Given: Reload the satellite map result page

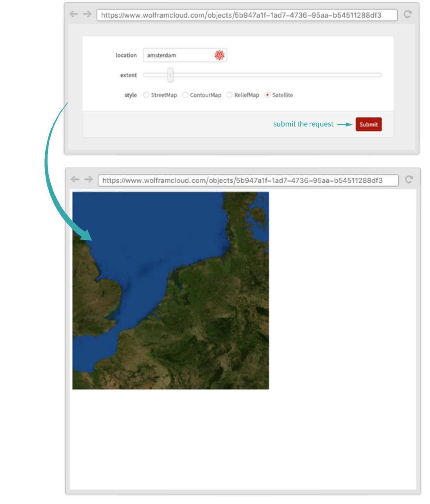Looking at the screenshot, I should (409, 179).
